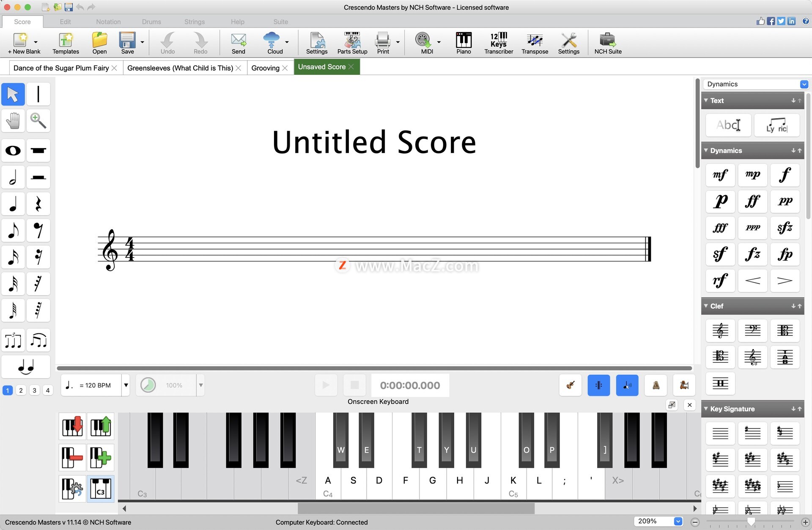Collapse the Dynamics panel section

coord(706,150)
